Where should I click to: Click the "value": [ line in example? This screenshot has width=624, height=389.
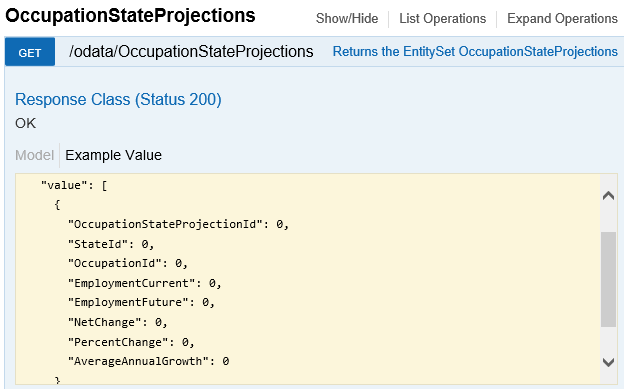[x=74, y=186]
